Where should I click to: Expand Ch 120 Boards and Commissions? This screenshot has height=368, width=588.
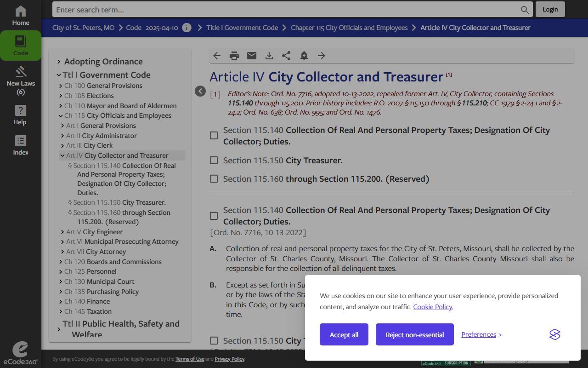(x=61, y=262)
